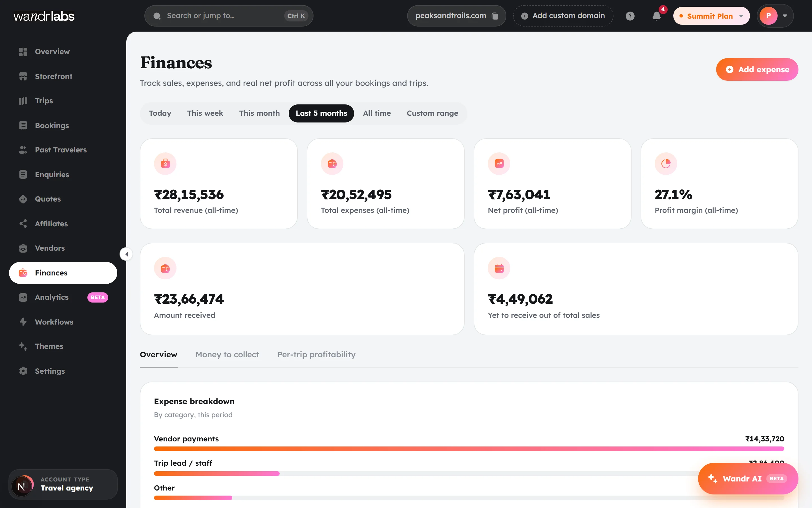The height and width of the screenshot is (508, 812).
Task: Open Past Travelers section
Action: coord(63,150)
